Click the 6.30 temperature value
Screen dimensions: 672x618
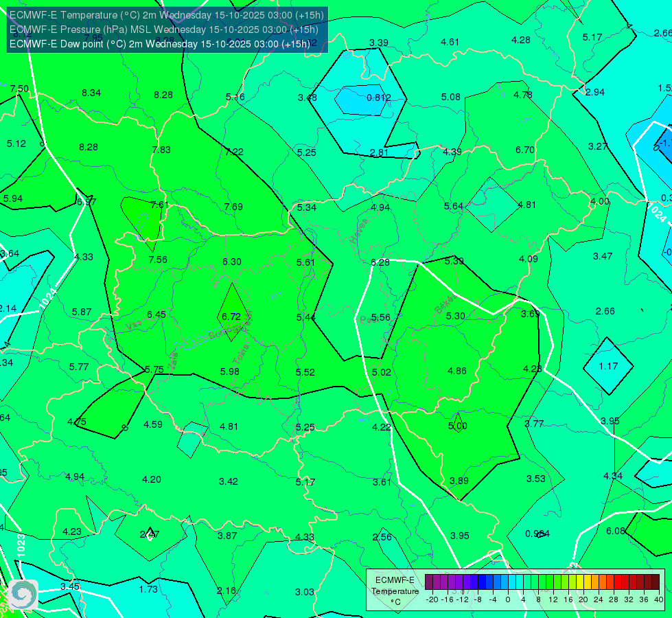pos(232,262)
